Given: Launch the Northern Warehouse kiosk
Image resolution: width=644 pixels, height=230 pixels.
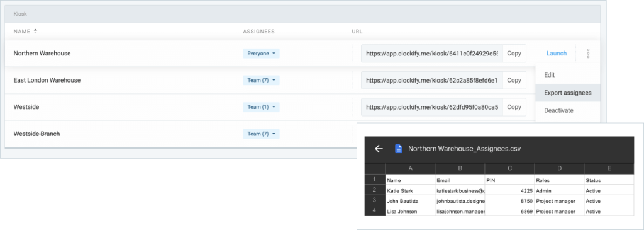Looking at the screenshot, I should point(557,53).
